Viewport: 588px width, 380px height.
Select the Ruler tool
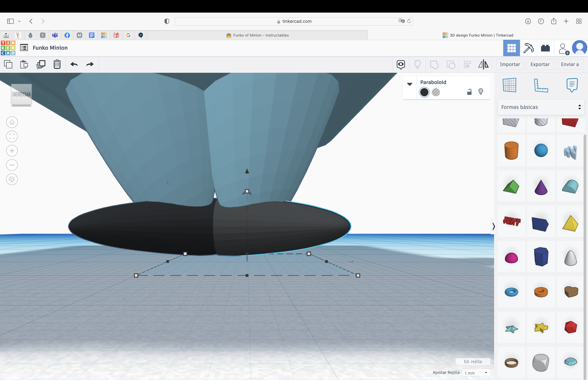pyautogui.click(x=541, y=85)
